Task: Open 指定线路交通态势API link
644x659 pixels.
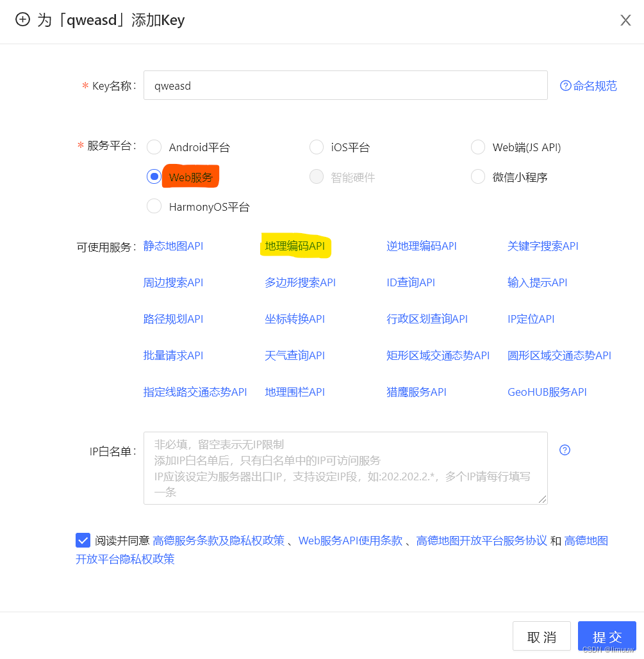Action: point(195,392)
